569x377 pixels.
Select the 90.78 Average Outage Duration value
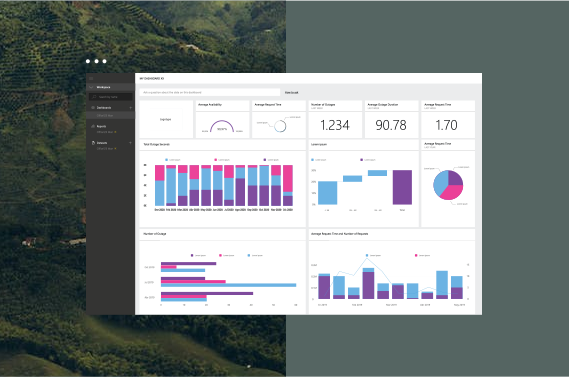[x=391, y=125]
